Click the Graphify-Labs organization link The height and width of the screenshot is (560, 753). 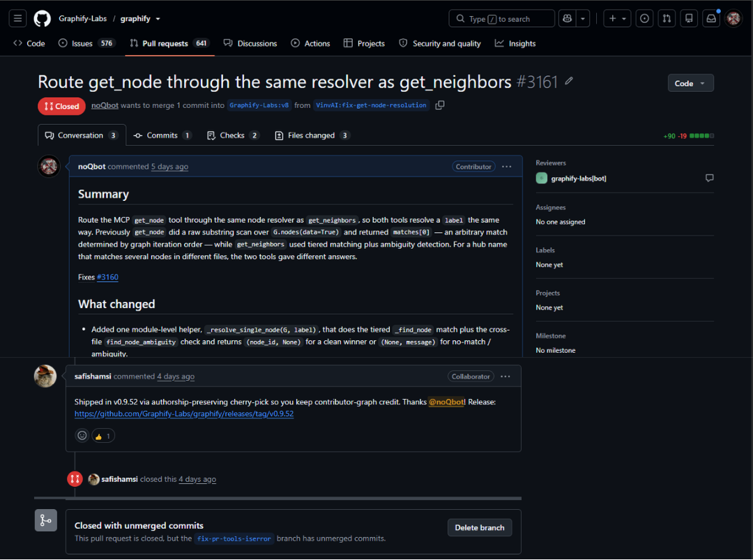click(82, 19)
